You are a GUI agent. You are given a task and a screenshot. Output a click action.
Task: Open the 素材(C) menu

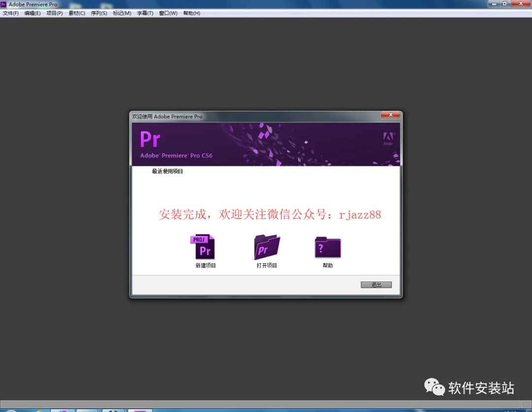click(x=77, y=13)
